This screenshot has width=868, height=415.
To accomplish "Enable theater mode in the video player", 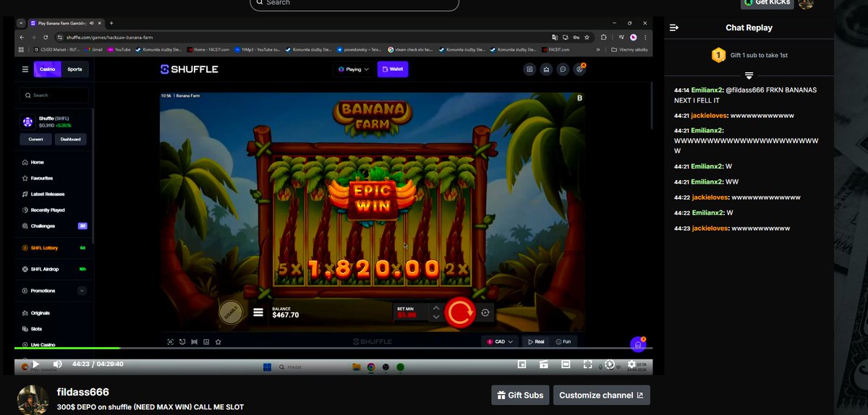I will (566, 364).
